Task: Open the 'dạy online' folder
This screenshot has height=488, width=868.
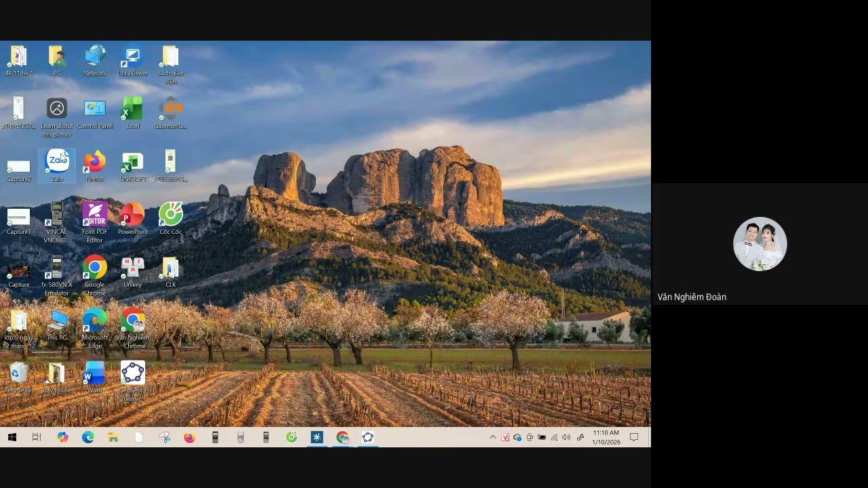Action: (57, 378)
